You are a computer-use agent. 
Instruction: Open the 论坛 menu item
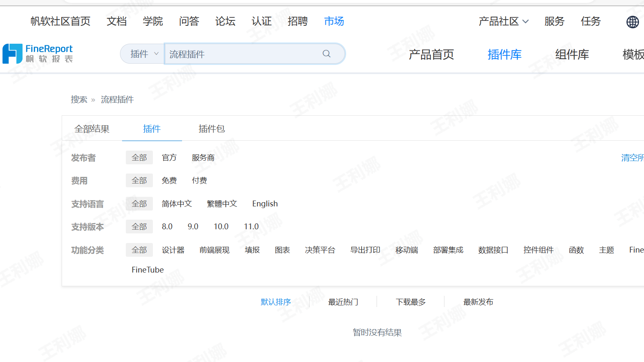[x=225, y=21]
